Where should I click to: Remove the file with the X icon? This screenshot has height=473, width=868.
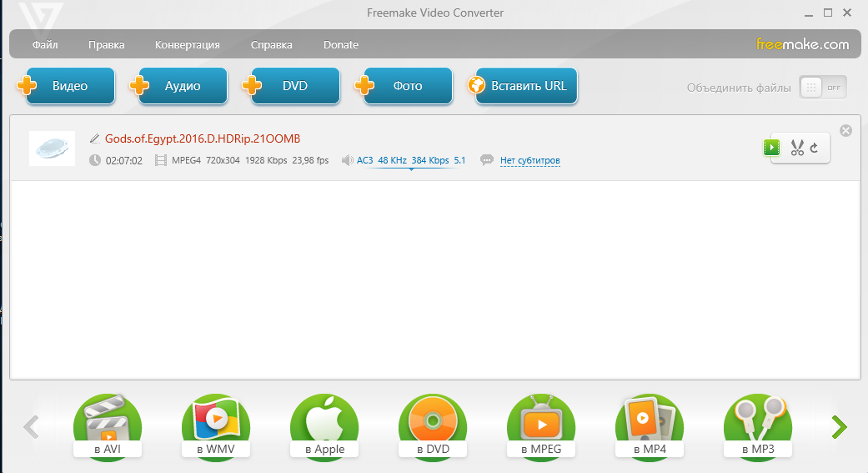[x=845, y=131]
